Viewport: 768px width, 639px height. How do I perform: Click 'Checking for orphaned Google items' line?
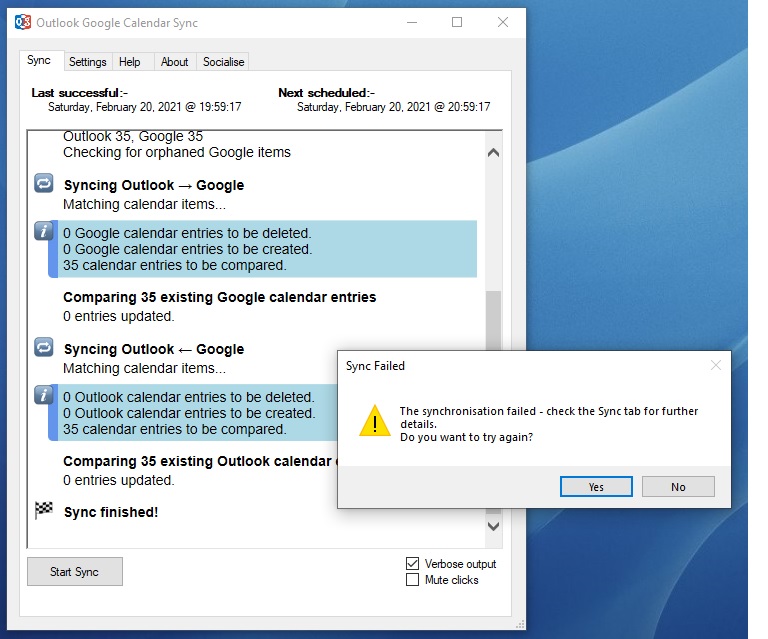coord(177,152)
